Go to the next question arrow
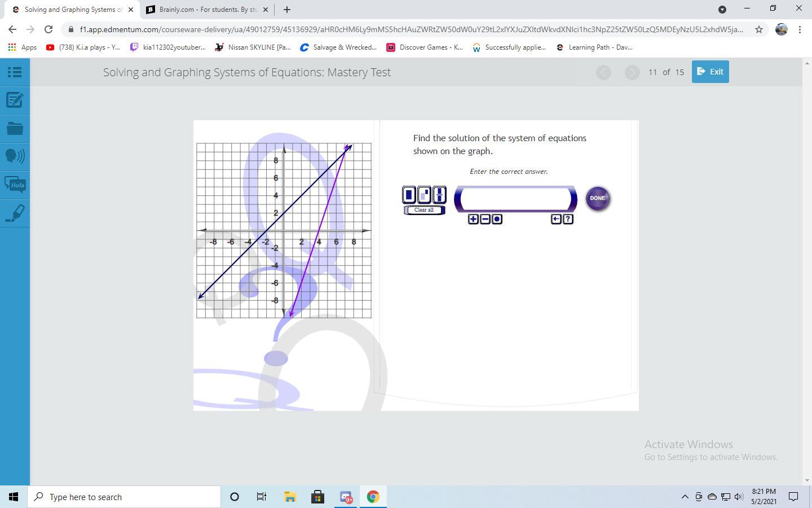Viewport: 812px width, 508px height. pos(632,72)
